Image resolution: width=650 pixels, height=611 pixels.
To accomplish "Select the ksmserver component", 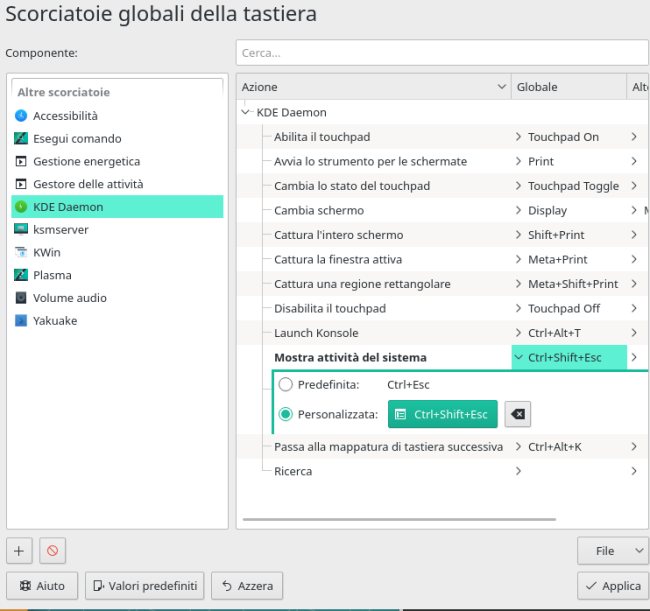I will coord(117,229).
